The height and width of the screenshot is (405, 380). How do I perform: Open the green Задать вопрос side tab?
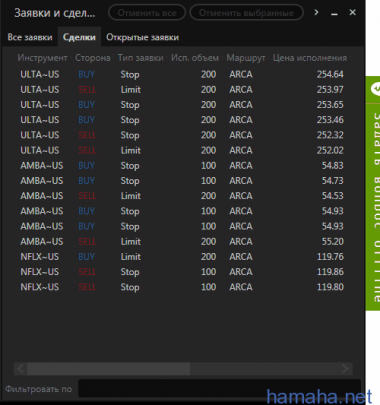373,193
